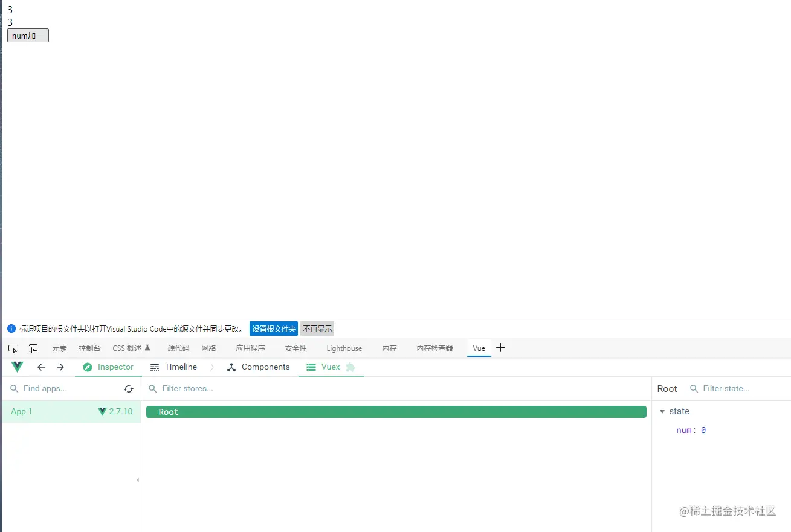Select the Vuex inspector tab
The image size is (791, 532).
[x=331, y=367]
